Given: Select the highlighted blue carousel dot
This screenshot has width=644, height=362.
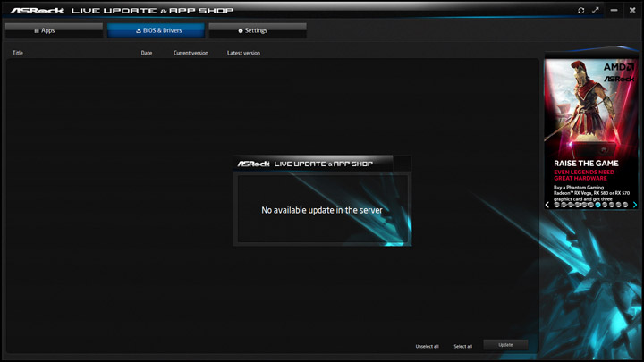Looking at the screenshot, I should (598, 205).
